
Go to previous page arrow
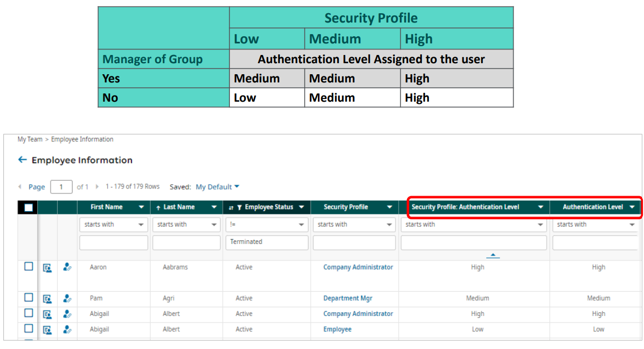(20, 187)
